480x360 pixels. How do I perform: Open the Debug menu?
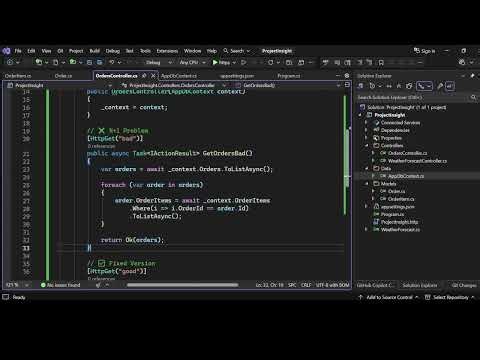pos(113,51)
